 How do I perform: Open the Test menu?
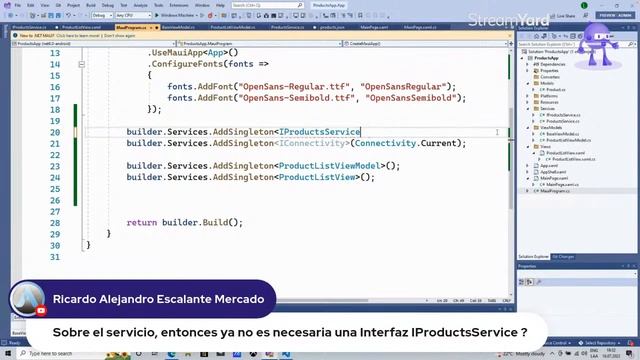[x=124, y=5]
